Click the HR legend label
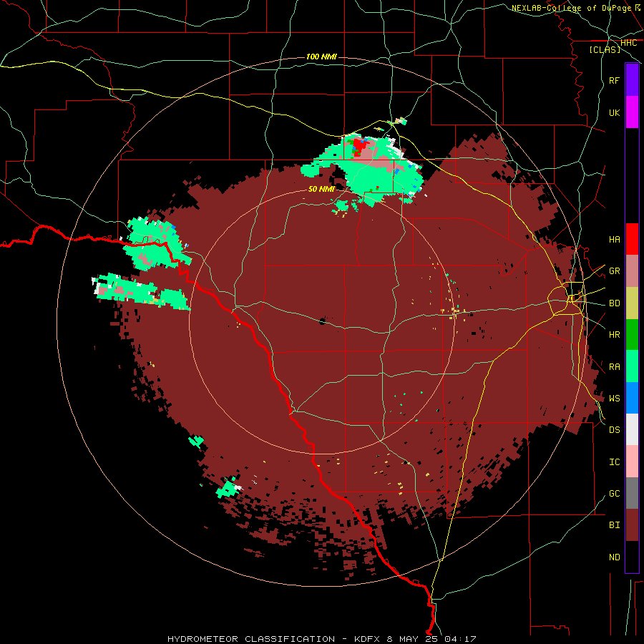The image size is (644, 644). tap(614, 335)
